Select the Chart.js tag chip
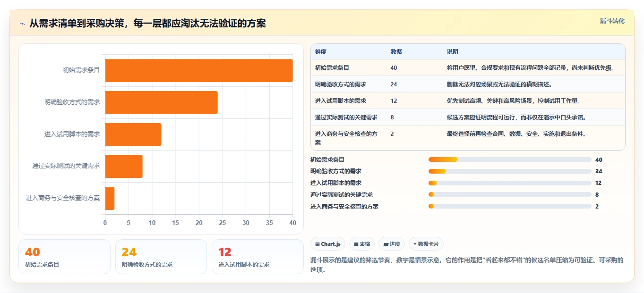644x293 pixels. (x=328, y=244)
